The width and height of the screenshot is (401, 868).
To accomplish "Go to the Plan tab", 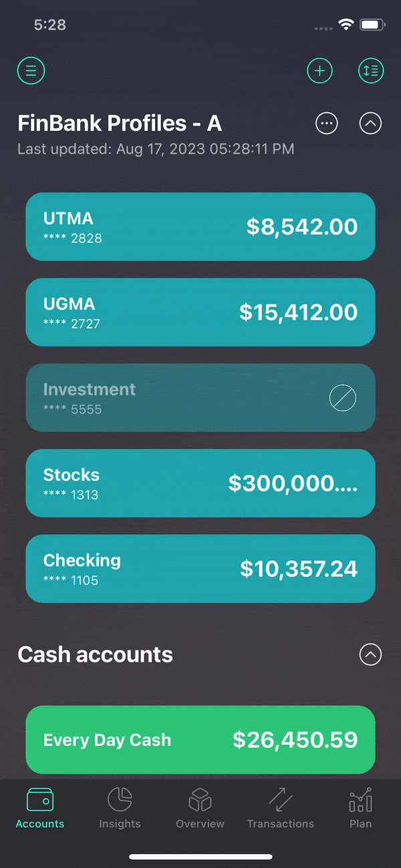I will click(361, 808).
